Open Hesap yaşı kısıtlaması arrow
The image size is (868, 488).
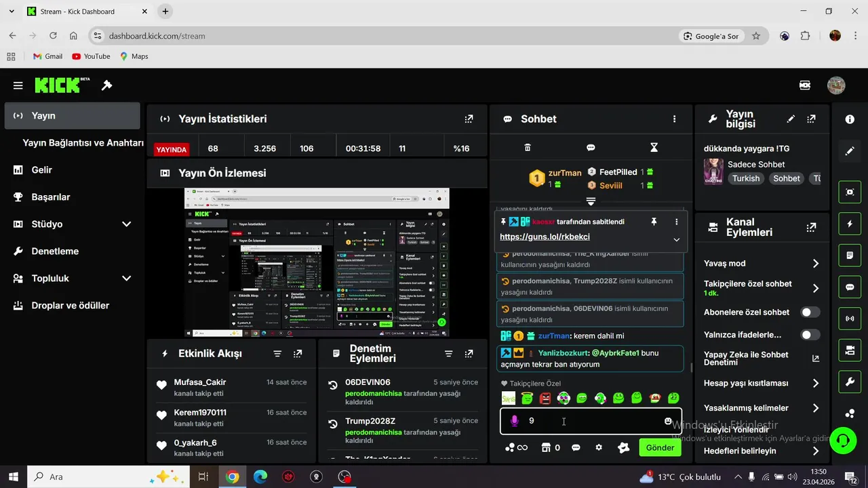coord(816,384)
